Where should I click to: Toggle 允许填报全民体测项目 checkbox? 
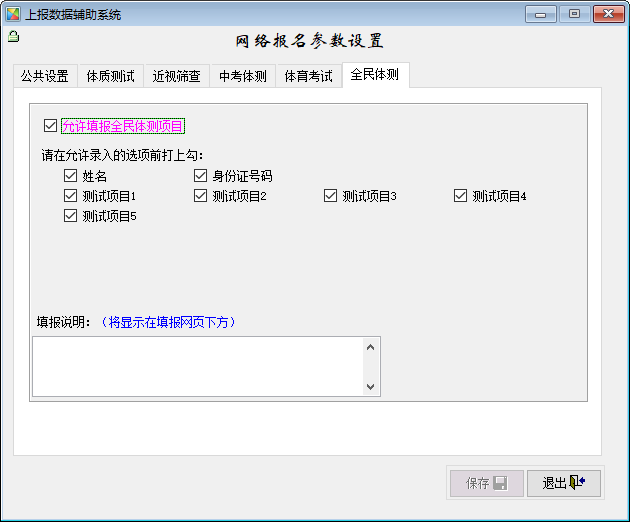click(51, 126)
